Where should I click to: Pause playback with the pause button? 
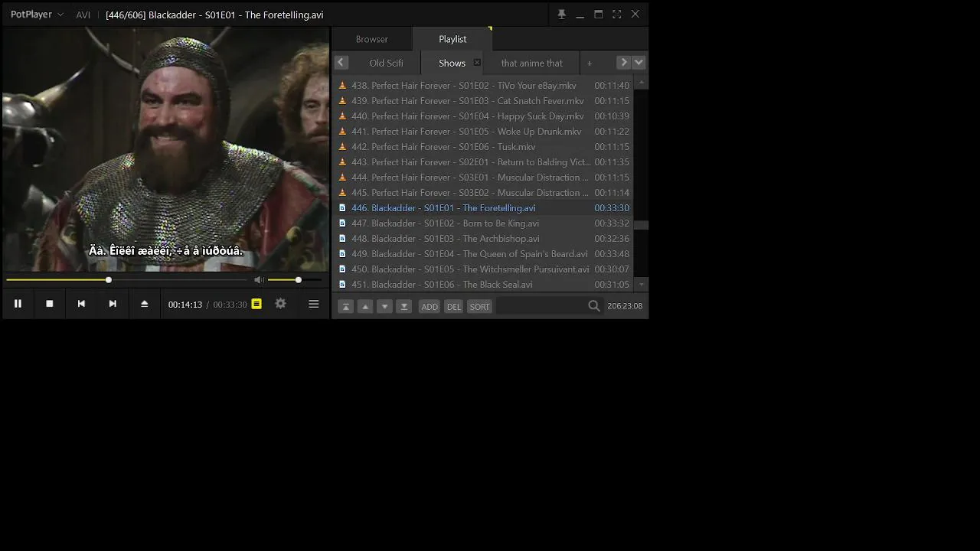tap(18, 304)
